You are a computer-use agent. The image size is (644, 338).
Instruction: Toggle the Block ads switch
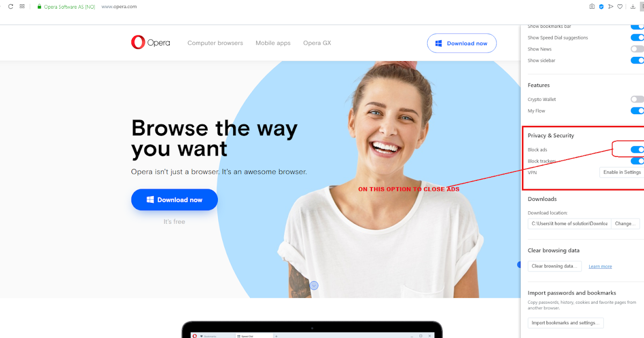[x=637, y=150]
